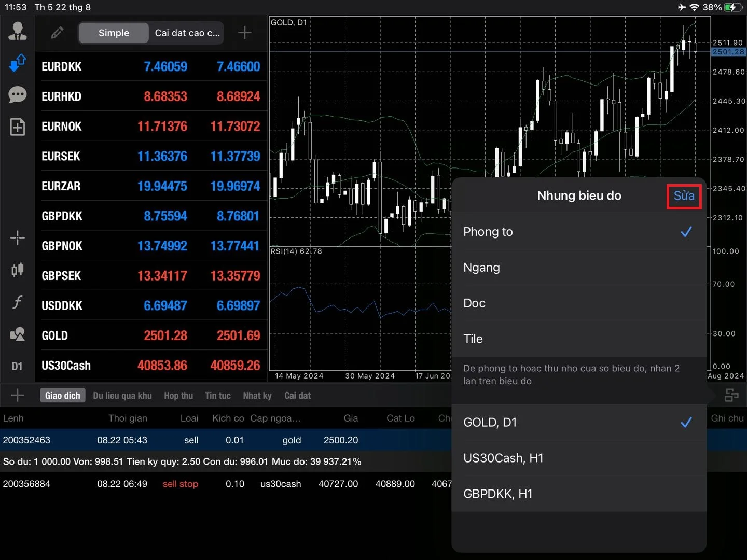
Task: Select the GBPSEK quote row
Action: pos(151,276)
